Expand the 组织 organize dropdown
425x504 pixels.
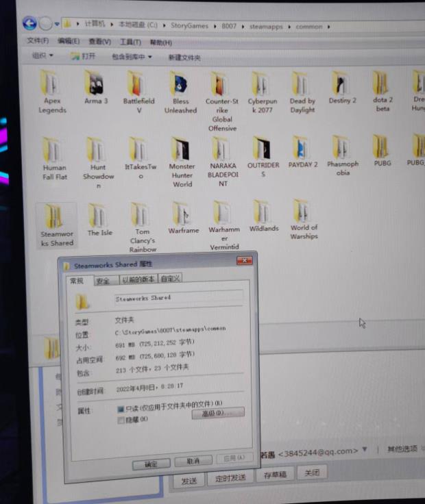tap(42, 56)
